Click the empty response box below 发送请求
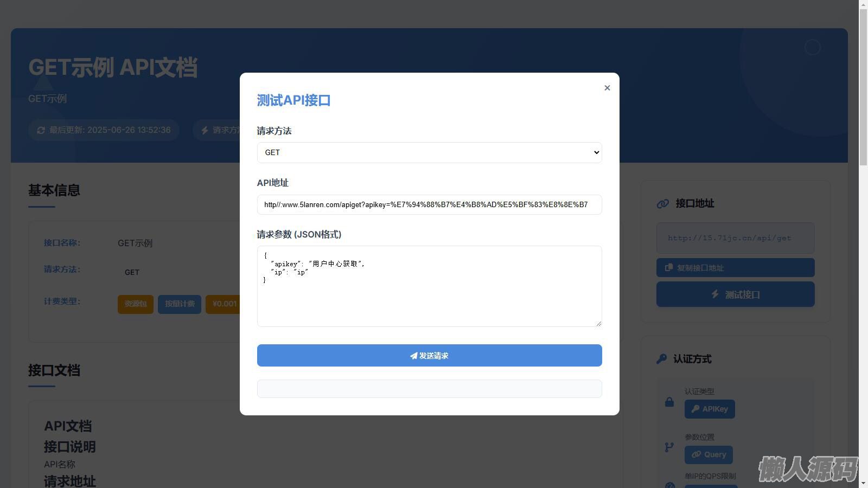 [429, 389]
